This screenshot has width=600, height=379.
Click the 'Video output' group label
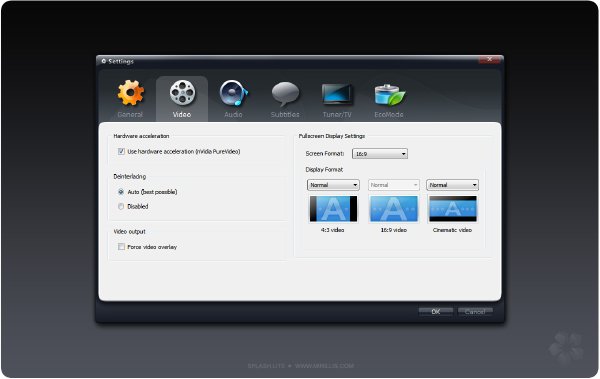point(129,232)
